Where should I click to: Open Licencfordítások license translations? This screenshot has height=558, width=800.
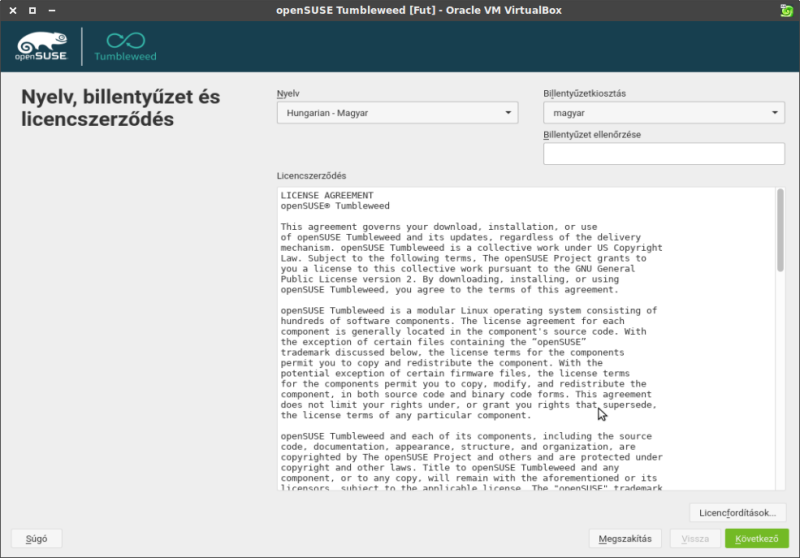[x=737, y=513]
